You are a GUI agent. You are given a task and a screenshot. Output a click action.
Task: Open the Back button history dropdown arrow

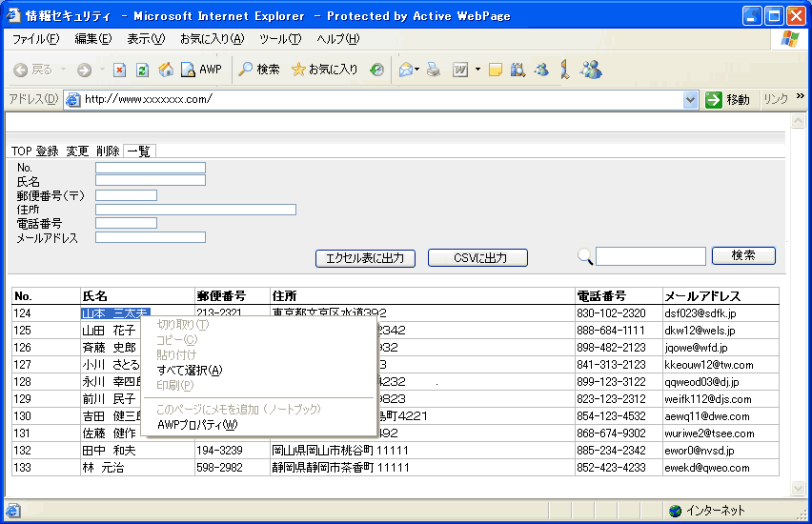click(x=64, y=70)
